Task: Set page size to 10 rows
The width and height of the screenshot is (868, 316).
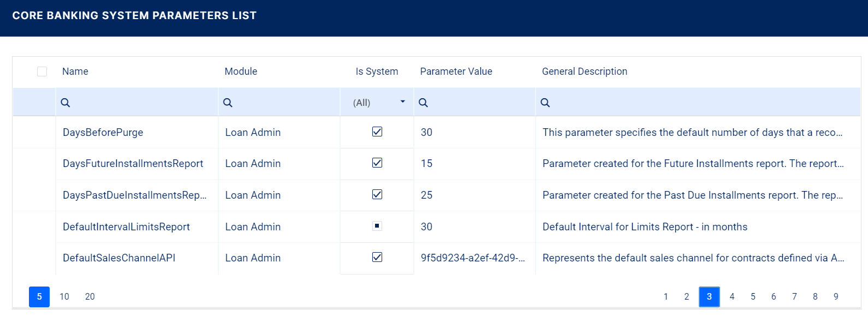Action: (x=64, y=296)
